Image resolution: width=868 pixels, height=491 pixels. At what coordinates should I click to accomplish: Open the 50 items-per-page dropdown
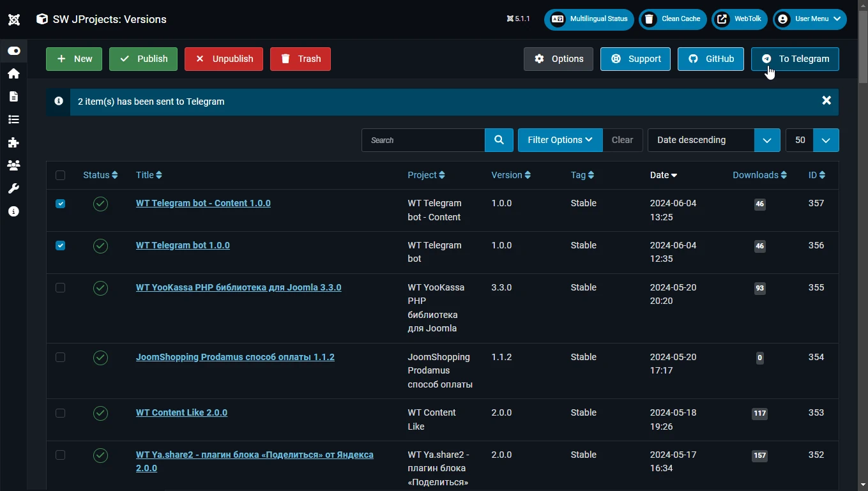(x=812, y=140)
